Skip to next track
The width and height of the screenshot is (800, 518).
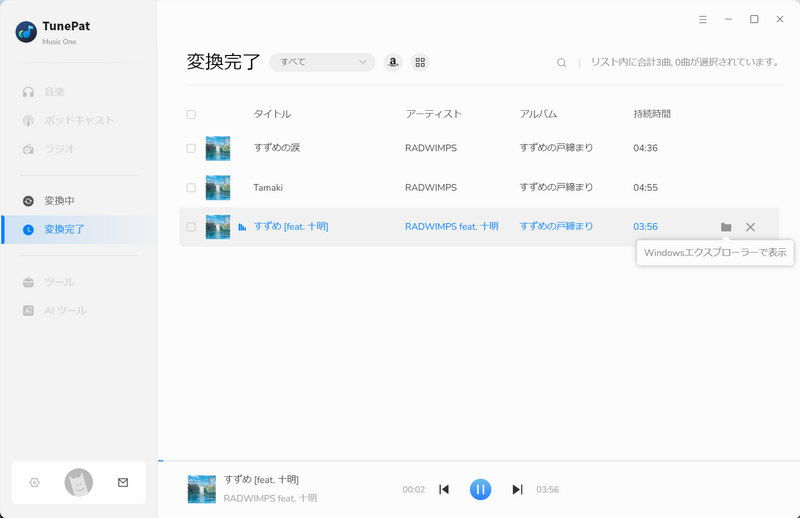coord(517,489)
